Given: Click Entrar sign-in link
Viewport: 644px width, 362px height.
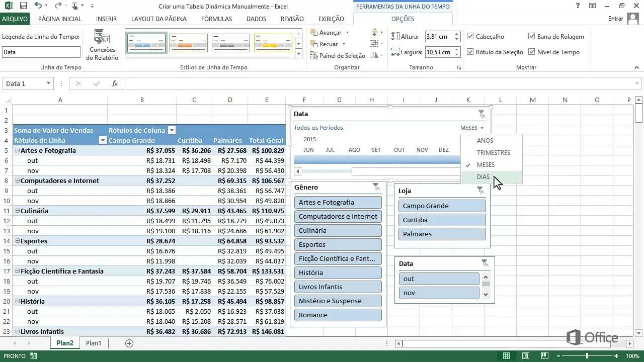Looking at the screenshot, I should 615,19.
